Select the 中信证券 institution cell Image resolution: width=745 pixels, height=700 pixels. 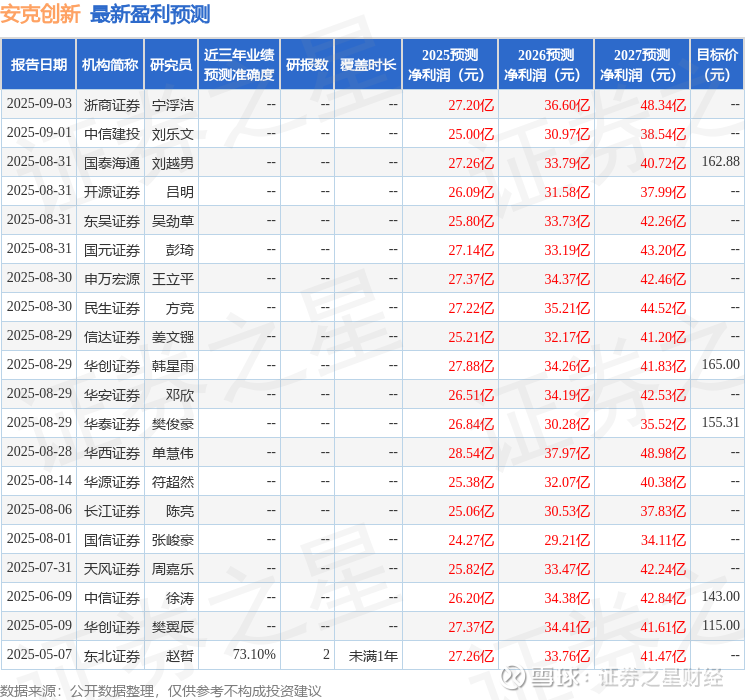[x=112, y=598]
